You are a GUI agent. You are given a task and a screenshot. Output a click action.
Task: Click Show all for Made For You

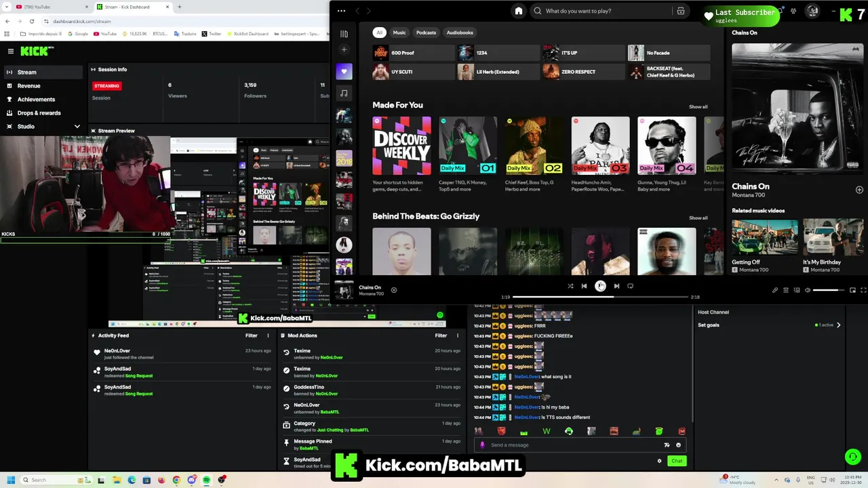pos(698,106)
